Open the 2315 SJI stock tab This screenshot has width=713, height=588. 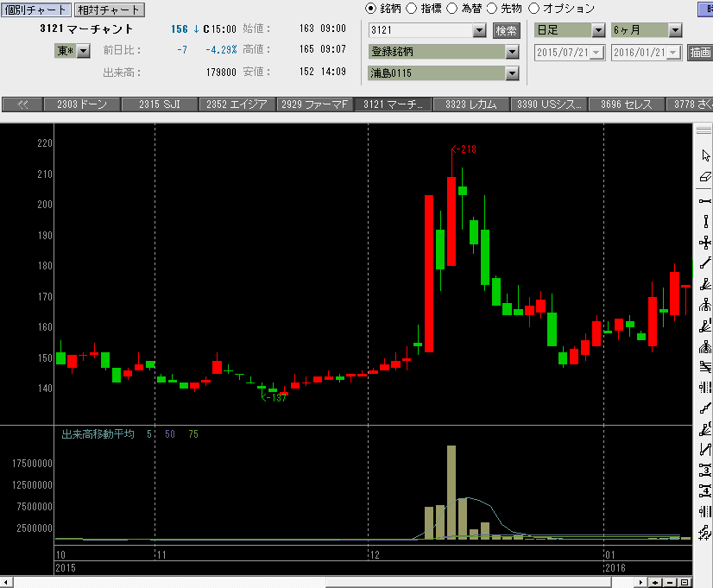point(160,104)
